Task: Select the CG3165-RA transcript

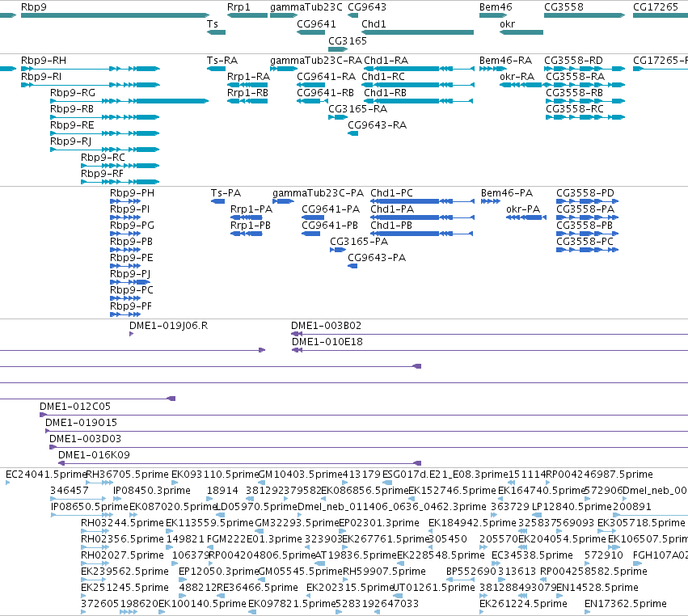Action: coord(338,117)
